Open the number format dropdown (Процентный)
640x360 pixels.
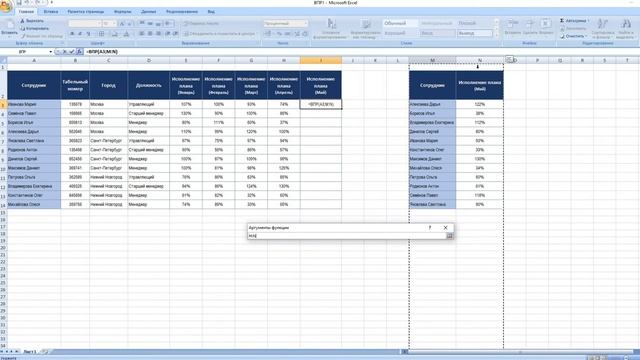[x=306, y=24]
